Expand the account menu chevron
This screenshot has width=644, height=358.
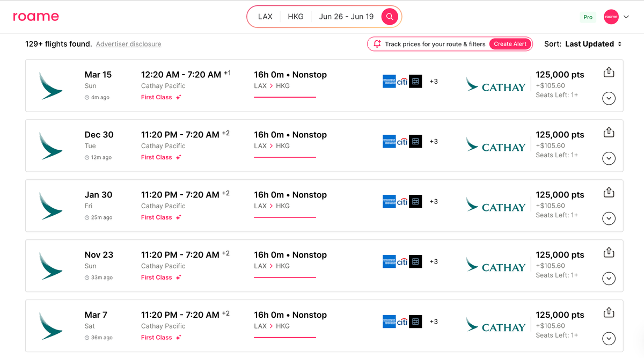pos(626,17)
